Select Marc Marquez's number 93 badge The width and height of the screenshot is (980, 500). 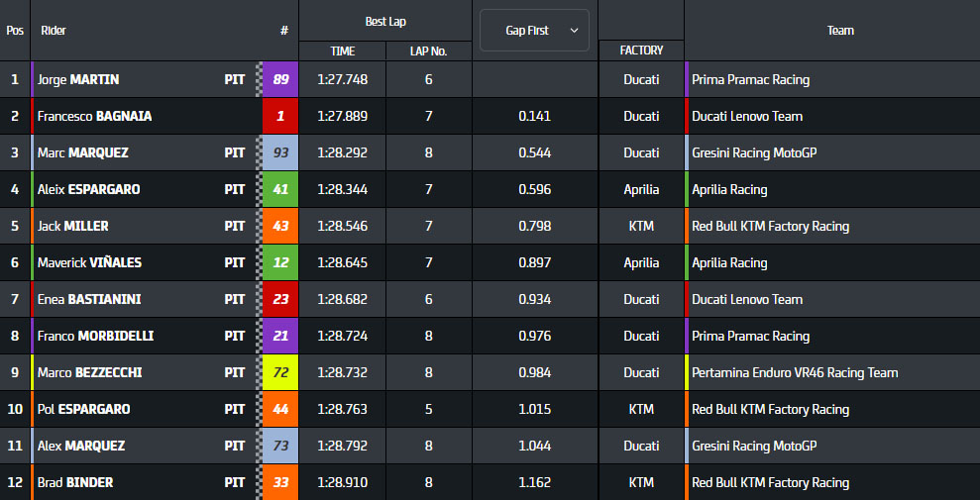tap(280, 152)
